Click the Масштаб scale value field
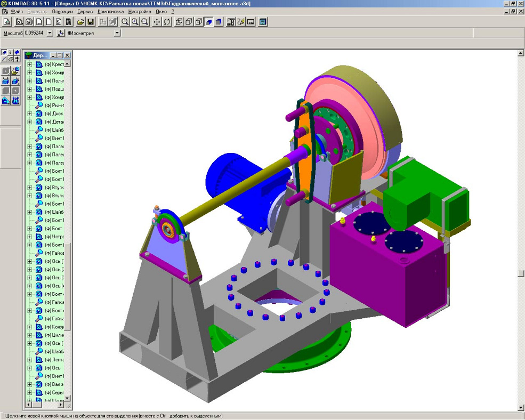This screenshot has height=420, width=525. (x=35, y=33)
